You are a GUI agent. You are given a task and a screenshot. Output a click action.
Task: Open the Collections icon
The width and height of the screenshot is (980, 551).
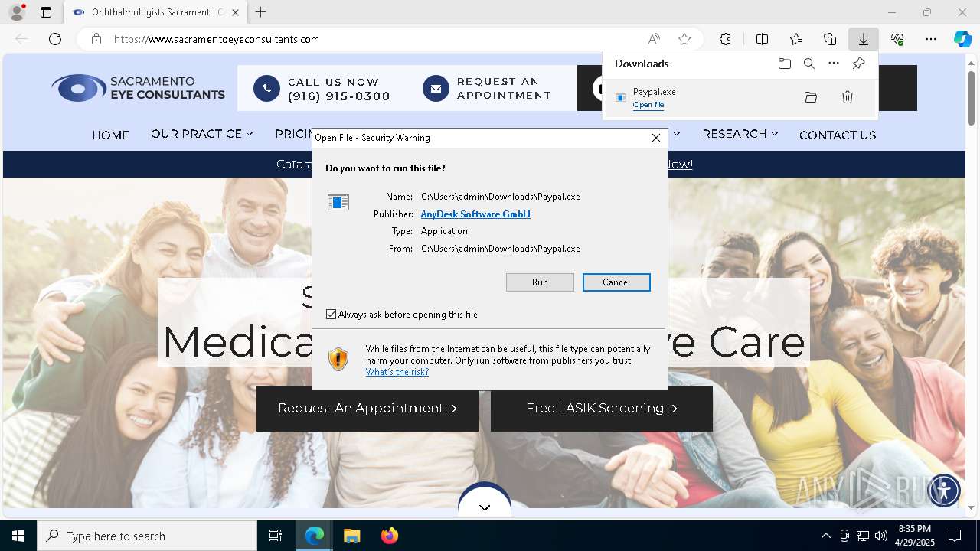click(830, 39)
